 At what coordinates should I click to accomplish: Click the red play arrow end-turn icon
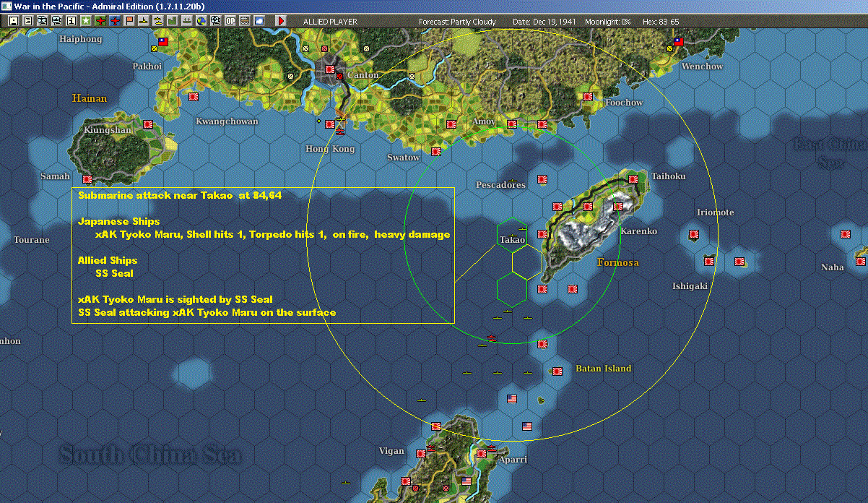tap(282, 22)
